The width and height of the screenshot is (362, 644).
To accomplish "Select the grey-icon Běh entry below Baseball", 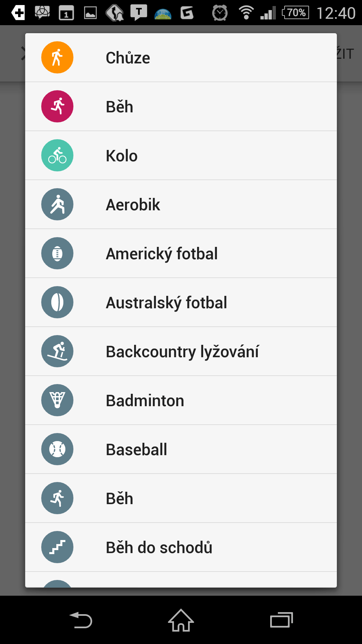I will pos(119,498).
